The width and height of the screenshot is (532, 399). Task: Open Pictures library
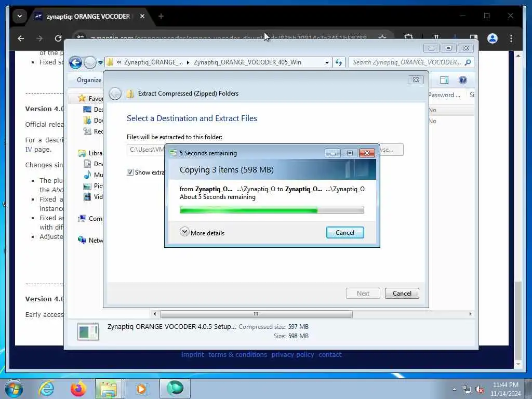pos(94,185)
